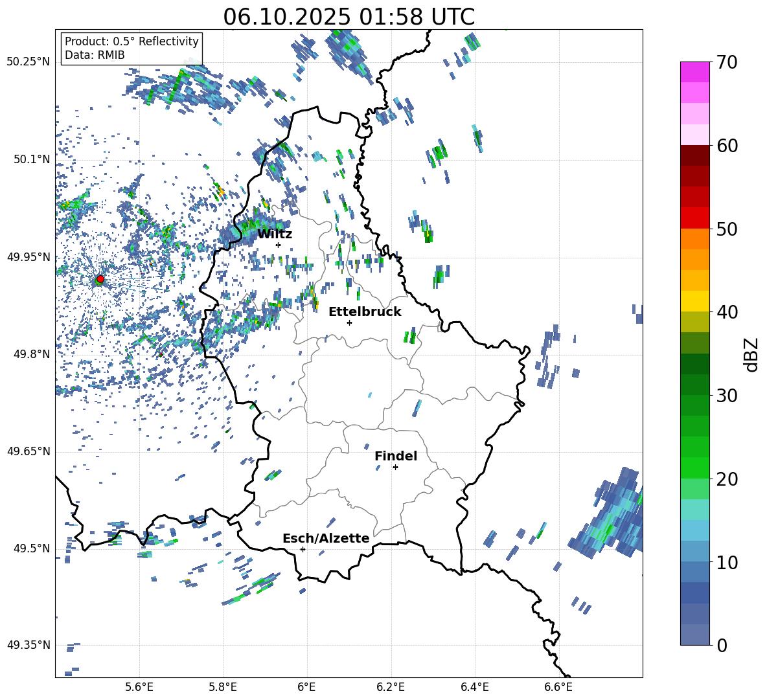
Task: Click the 20 tick on colorbar
Action: pos(727,479)
